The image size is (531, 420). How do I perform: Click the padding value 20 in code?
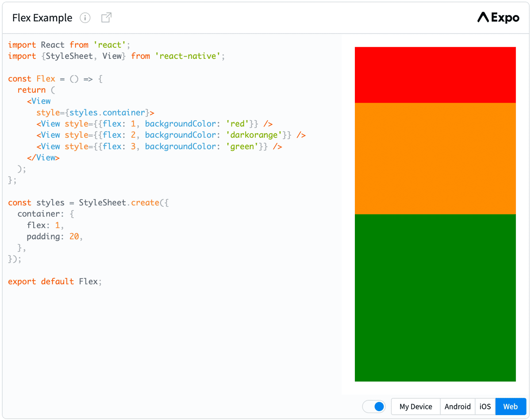[74, 236]
